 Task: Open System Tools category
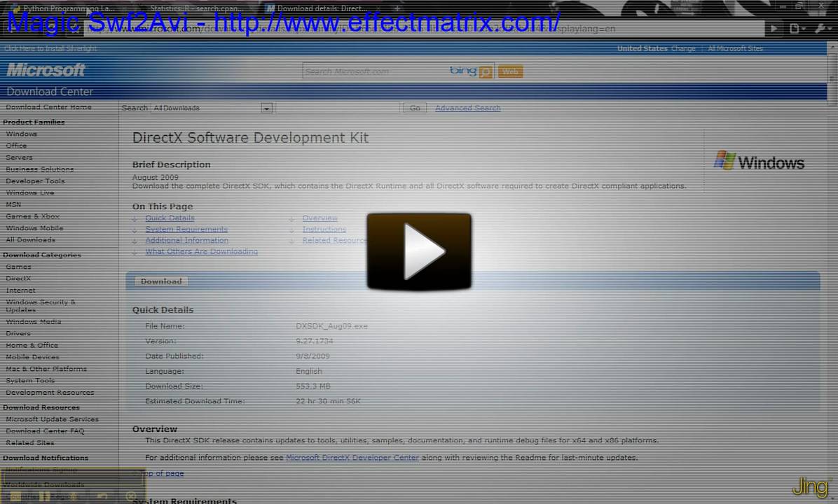pyautogui.click(x=30, y=381)
